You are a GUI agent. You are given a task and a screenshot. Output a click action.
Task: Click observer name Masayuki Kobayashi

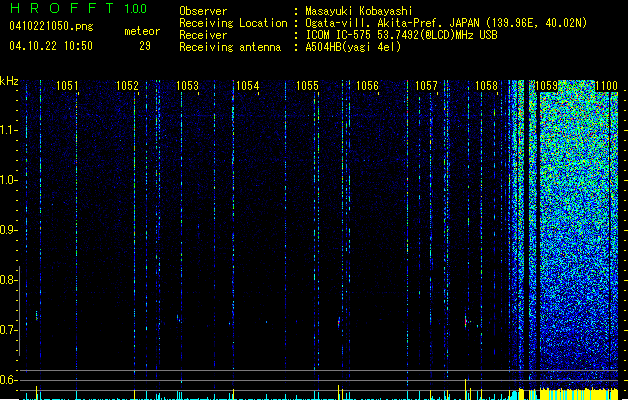(359, 11)
